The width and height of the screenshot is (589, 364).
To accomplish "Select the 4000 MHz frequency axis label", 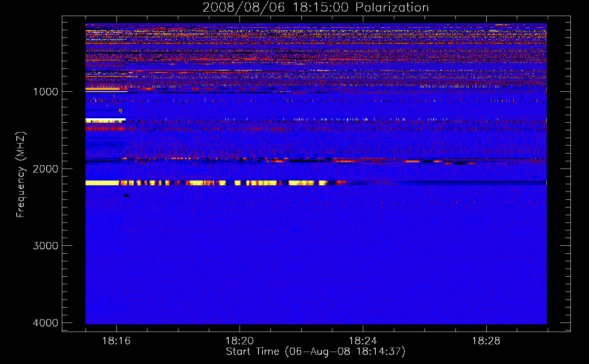I will point(46,323).
